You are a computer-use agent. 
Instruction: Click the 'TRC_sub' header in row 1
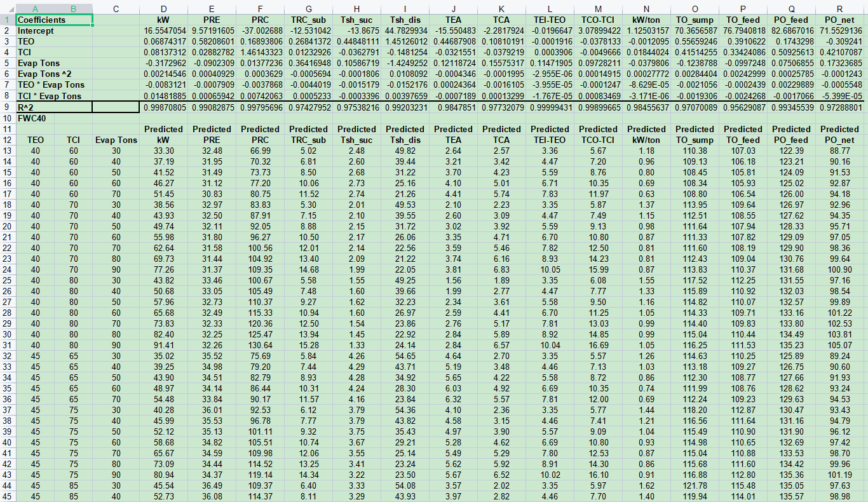tap(308, 20)
